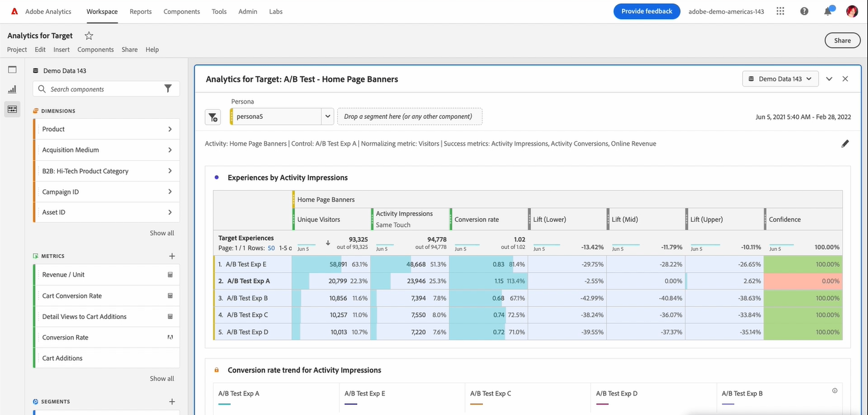Screen dimensions: 868x415
Task: Click the favorite star next to project title
Action: pos(89,36)
